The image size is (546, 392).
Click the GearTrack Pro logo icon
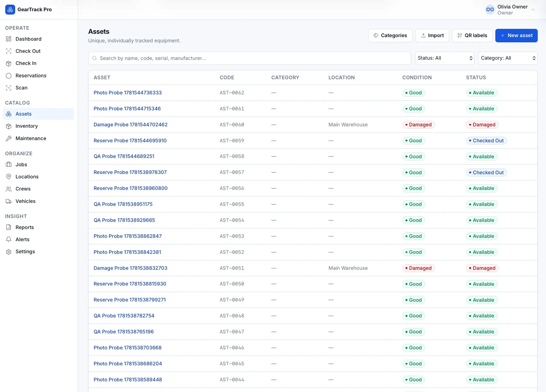[10, 9]
